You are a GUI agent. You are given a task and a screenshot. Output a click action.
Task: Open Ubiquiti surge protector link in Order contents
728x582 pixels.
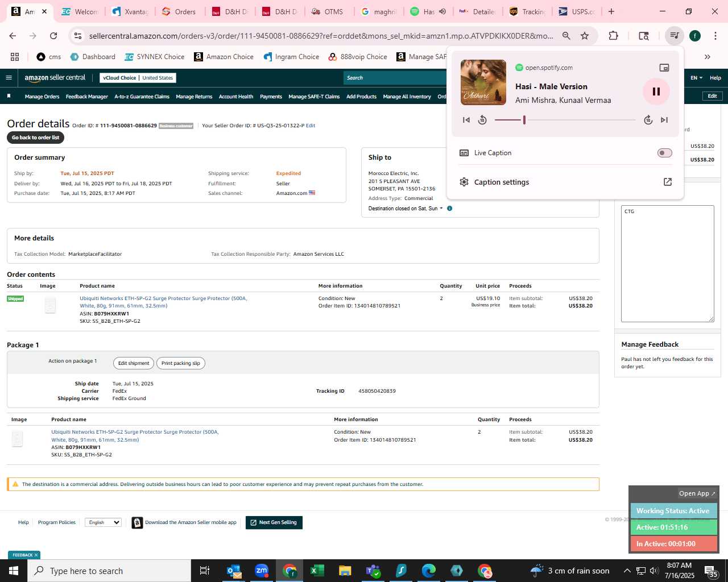tap(163, 302)
